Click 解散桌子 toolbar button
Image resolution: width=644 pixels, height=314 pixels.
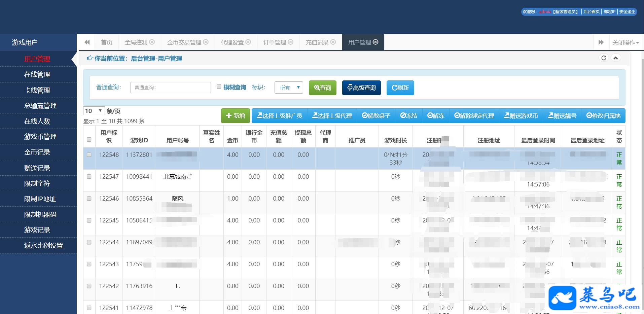tap(376, 116)
